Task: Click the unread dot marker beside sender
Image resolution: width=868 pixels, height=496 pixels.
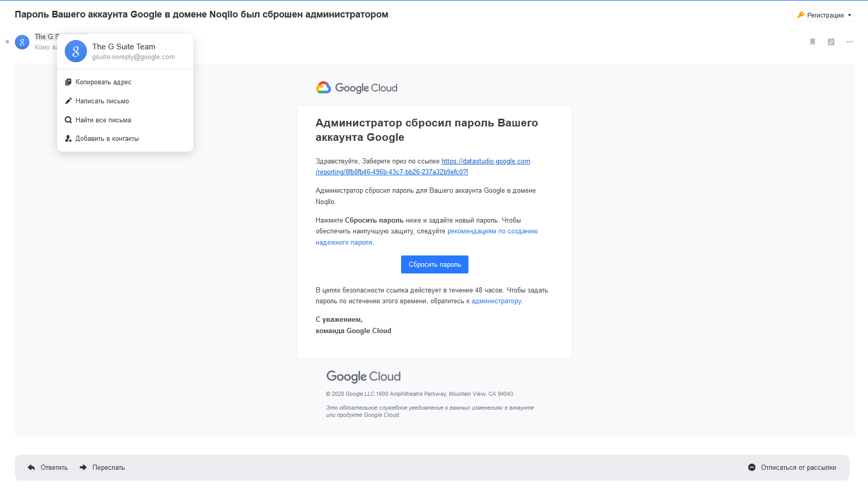Action: [x=7, y=42]
